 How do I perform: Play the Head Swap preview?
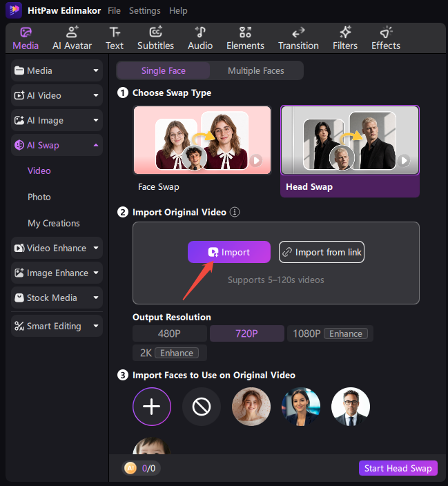(404, 161)
